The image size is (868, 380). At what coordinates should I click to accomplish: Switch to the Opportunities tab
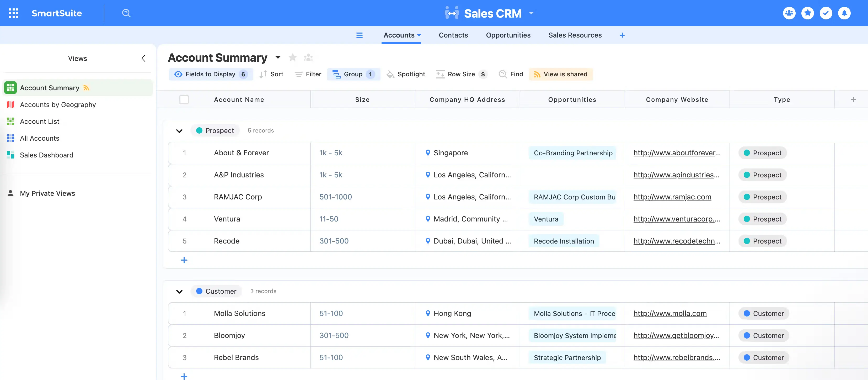pyautogui.click(x=508, y=35)
